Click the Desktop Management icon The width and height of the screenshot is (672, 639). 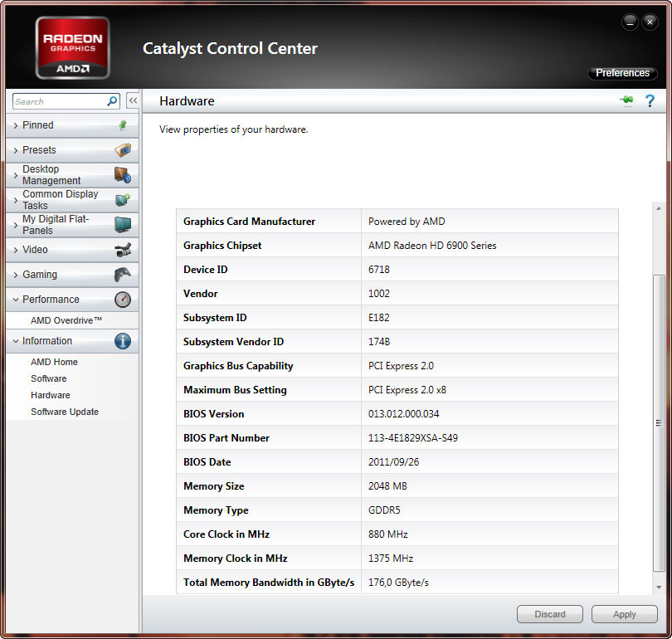tap(123, 175)
